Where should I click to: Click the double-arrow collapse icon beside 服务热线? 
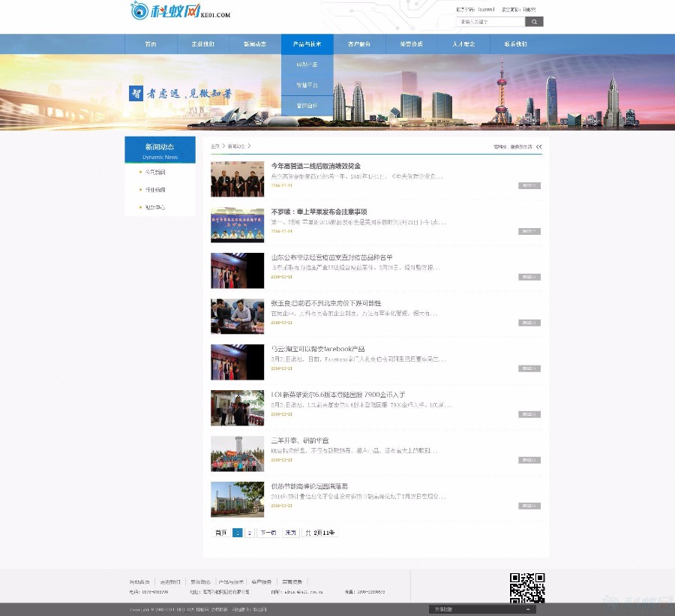[540, 148]
